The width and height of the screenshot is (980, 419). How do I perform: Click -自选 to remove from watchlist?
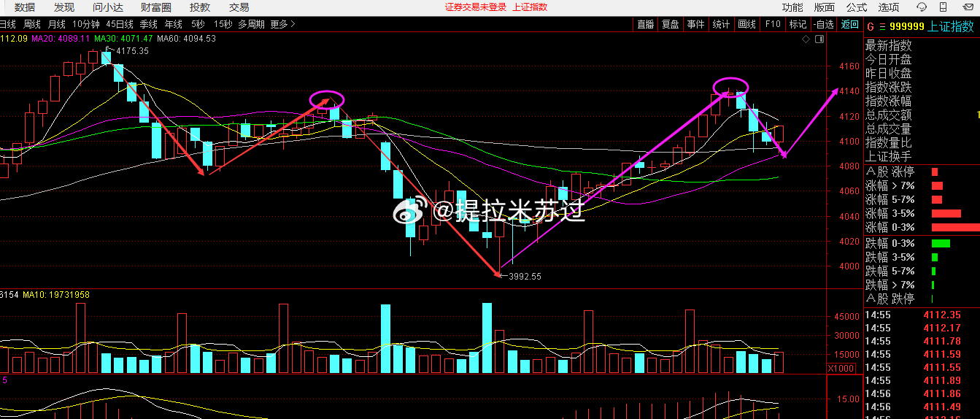click(824, 24)
